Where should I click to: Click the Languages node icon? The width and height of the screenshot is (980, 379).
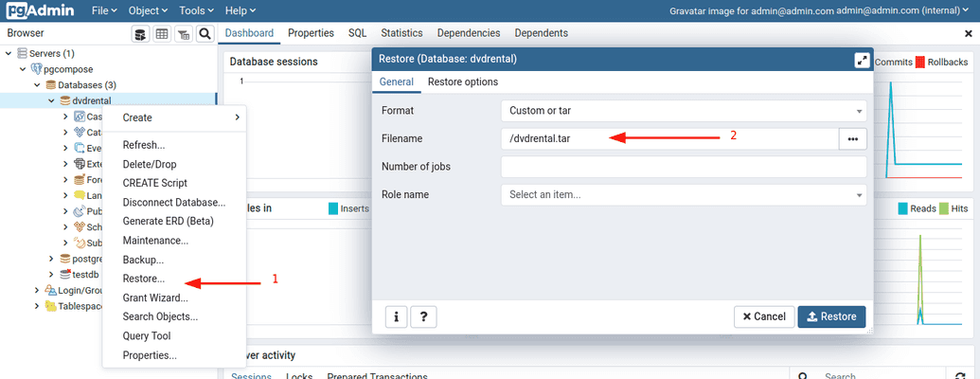point(79,195)
